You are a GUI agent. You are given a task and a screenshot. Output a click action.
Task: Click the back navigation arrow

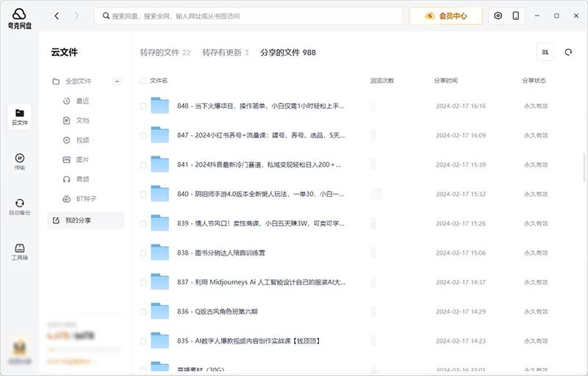click(57, 15)
